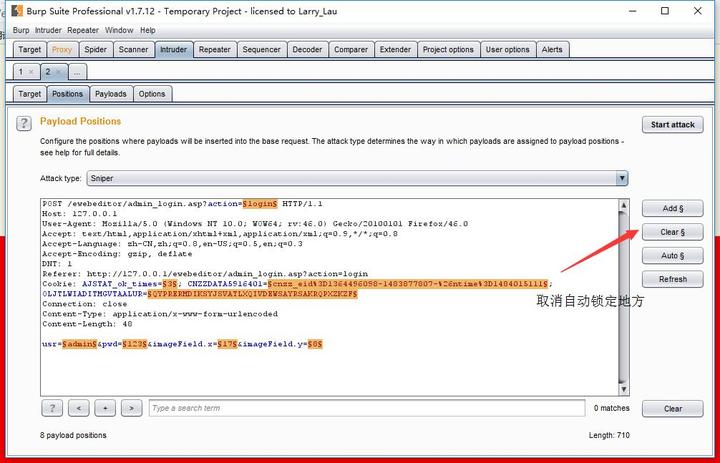Select attack tab number 1
Image resolution: width=720 pixels, height=463 pixels.
pos(21,72)
